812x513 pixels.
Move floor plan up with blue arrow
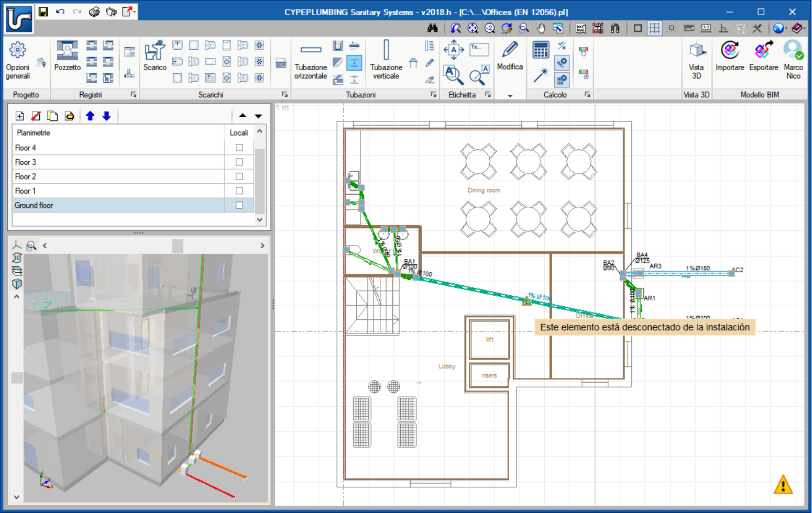pyautogui.click(x=90, y=116)
